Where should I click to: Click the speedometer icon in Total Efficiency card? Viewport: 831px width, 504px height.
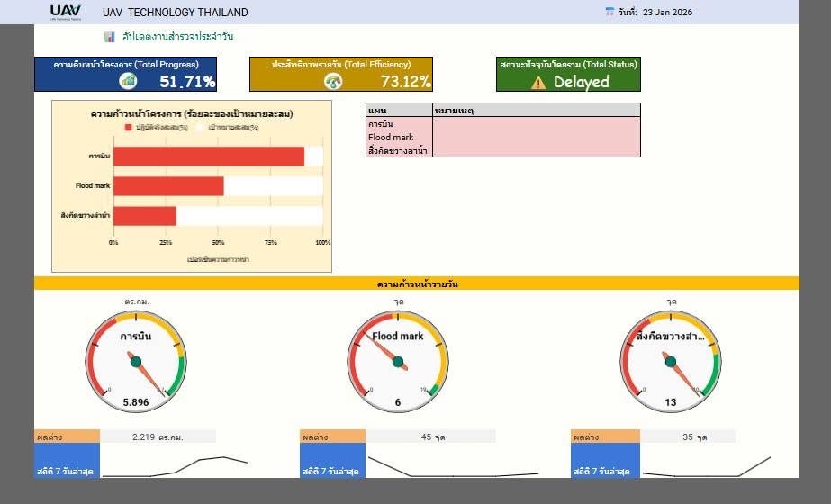[x=333, y=81]
